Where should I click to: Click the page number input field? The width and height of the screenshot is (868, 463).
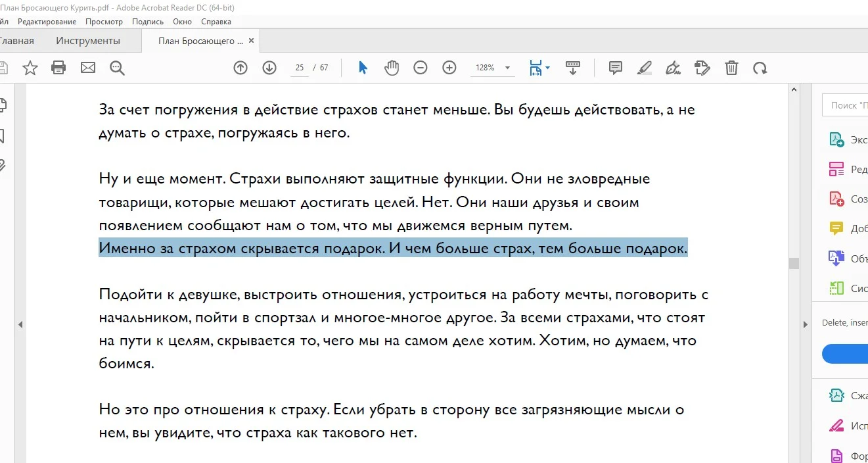(x=299, y=67)
